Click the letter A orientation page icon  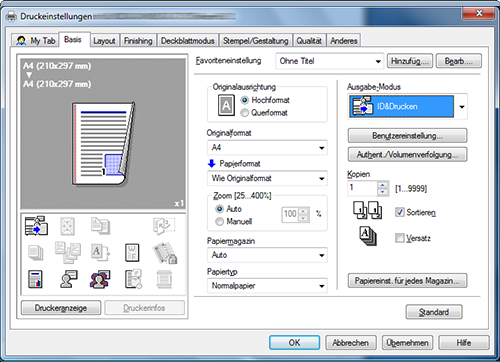click(x=226, y=105)
